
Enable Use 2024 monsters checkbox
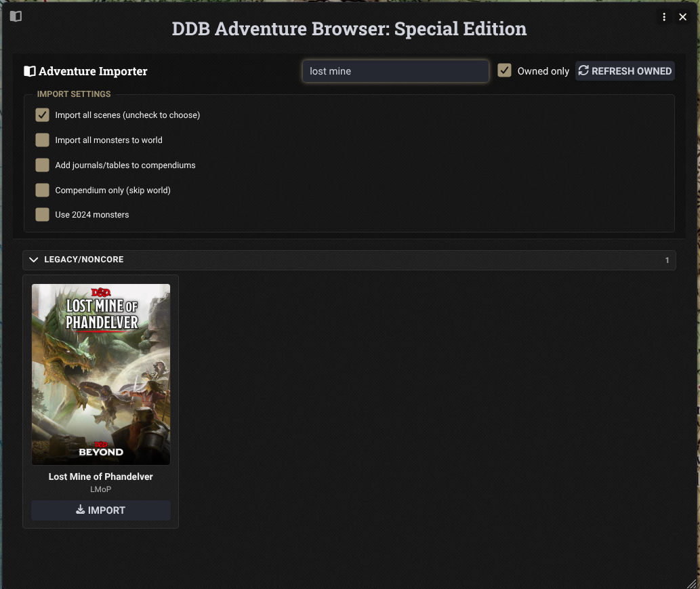click(43, 214)
